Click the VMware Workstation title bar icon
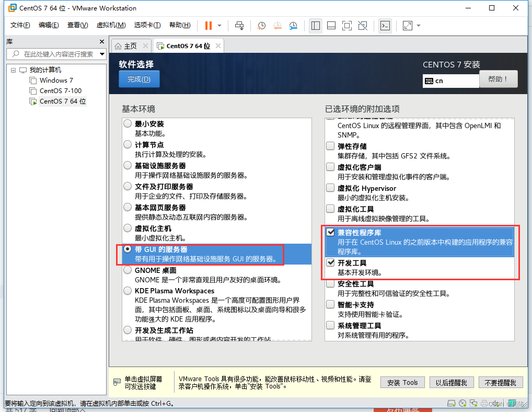Viewport: 532px width, 412px height. point(12,8)
